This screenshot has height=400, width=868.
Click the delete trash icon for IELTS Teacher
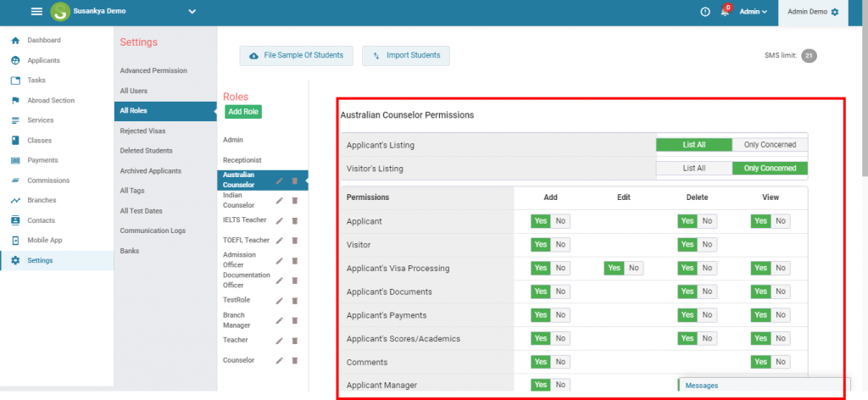295,220
